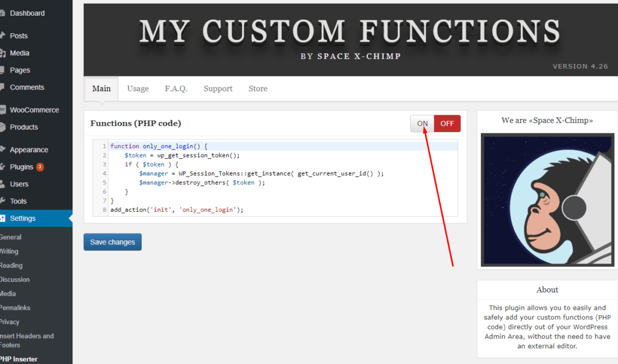Click the Plugins plug icon
The height and width of the screenshot is (364, 618).
point(3,167)
